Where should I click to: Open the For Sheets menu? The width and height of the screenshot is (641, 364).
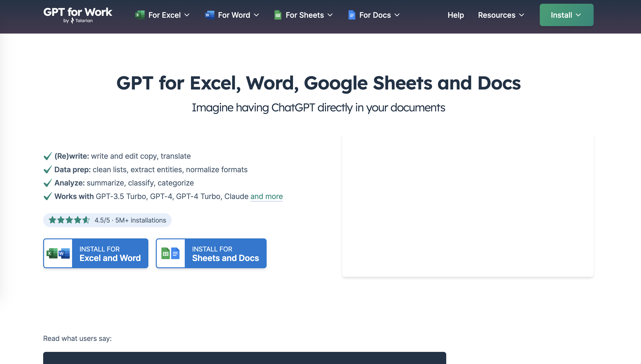304,15
